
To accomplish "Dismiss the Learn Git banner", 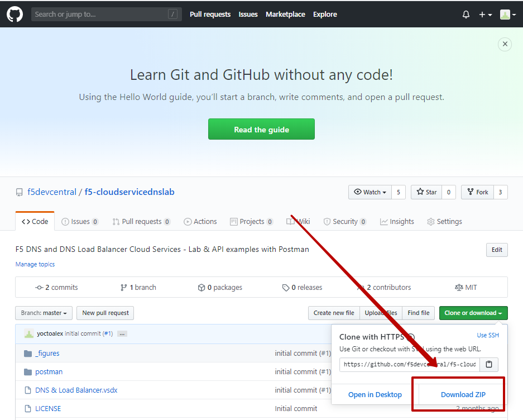I will point(505,44).
